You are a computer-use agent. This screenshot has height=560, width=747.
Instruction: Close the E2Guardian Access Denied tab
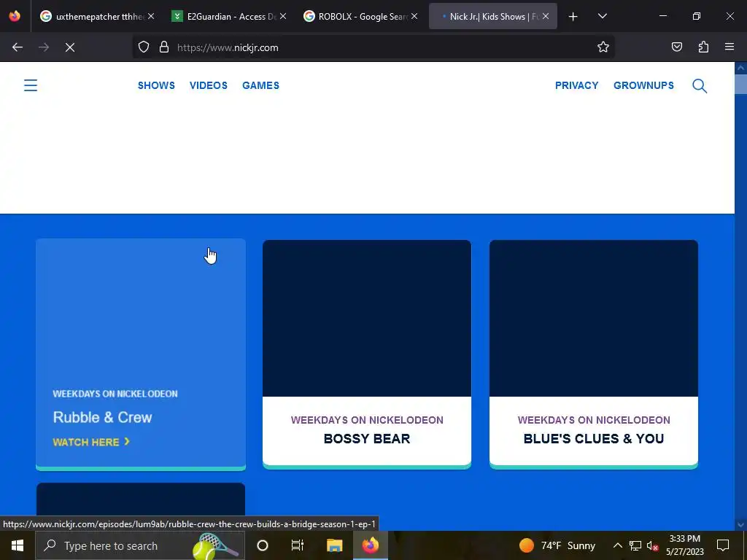click(x=283, y=16)
